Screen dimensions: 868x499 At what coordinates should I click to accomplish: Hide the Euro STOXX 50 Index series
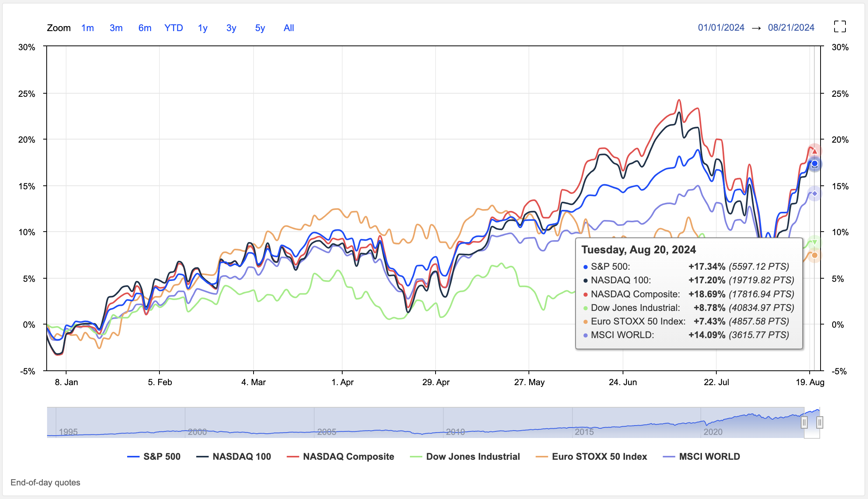coord(599,457)
